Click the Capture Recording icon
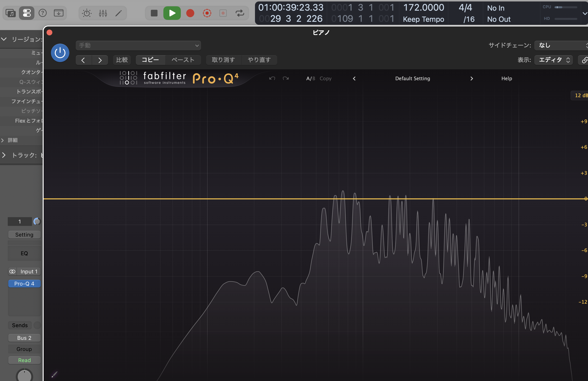588x381 pixels. click(207, 13)
